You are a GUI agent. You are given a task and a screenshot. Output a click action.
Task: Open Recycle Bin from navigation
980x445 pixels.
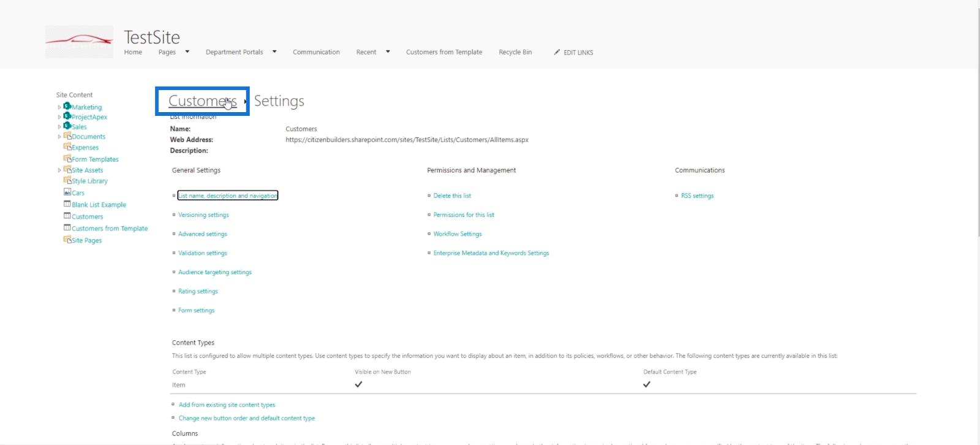pyautogui.click(x=515, y=52)
